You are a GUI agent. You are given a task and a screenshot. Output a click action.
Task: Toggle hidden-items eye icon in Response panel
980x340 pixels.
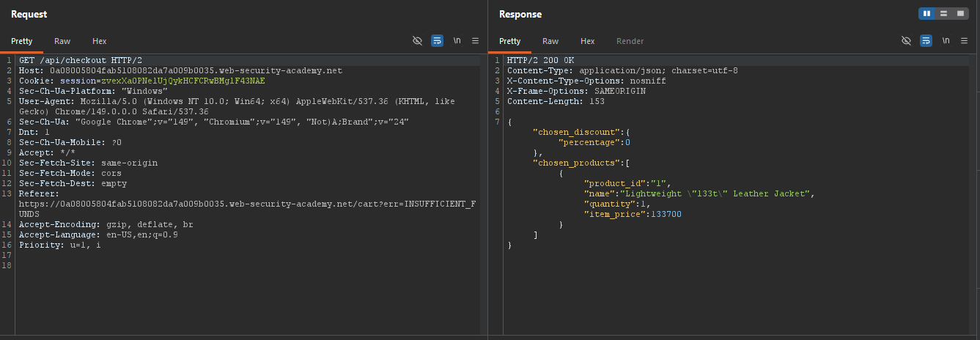(x=906, y=41)
